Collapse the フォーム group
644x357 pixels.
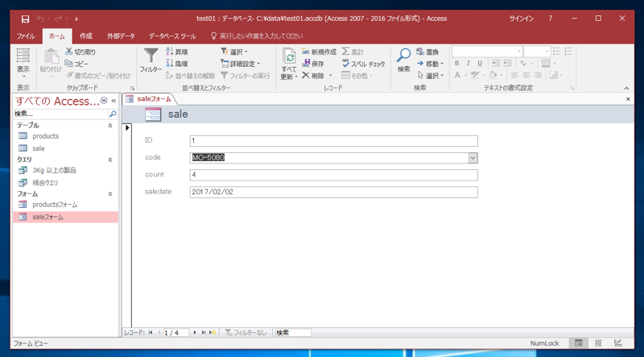point(109,193)
